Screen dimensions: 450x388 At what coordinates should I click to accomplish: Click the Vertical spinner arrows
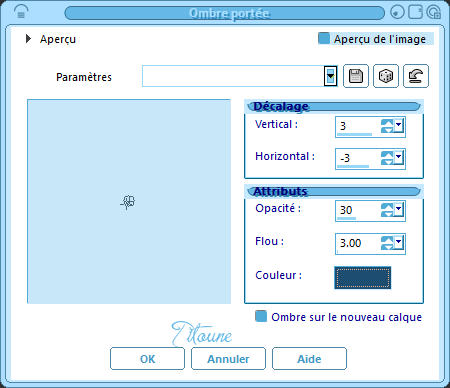[x=387, y=126]
